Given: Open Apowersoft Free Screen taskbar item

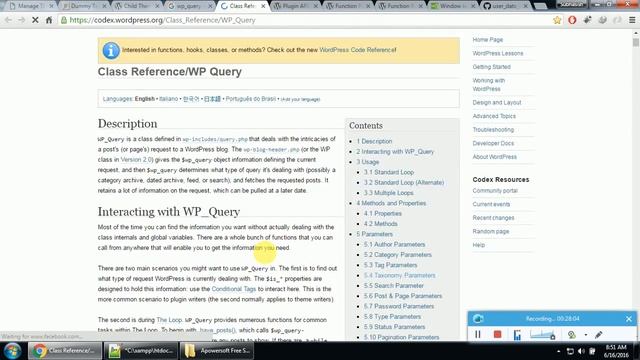Looking at the screenshot, I should point(217,351).
